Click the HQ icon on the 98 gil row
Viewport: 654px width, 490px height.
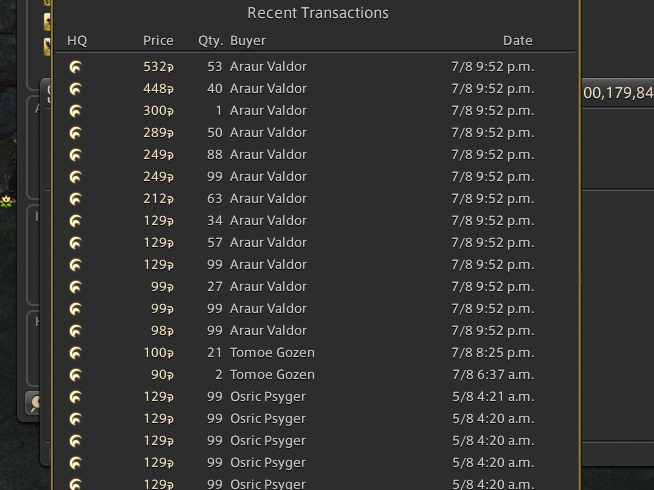tap(75, 331)
